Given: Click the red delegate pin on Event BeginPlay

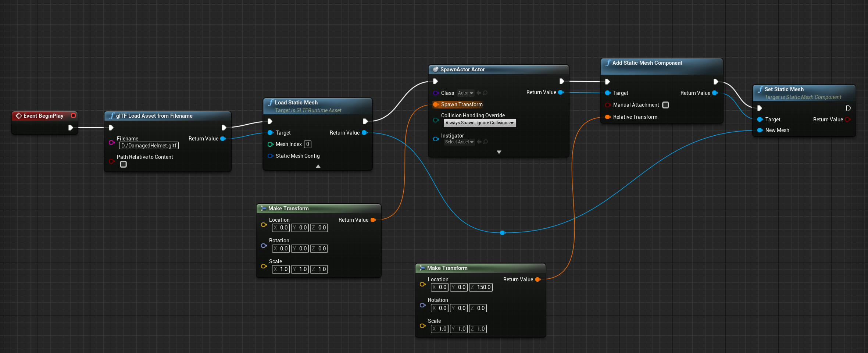Looking at the screenshot, I should pos(73,115).
